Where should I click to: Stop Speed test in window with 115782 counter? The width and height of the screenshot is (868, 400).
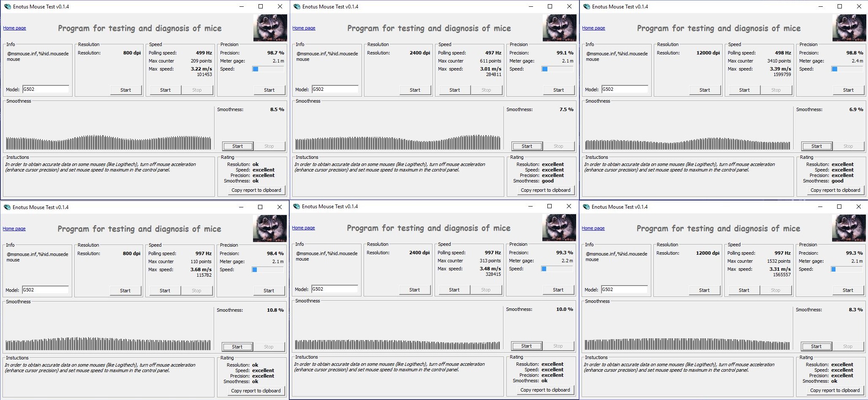coord(196,291)
